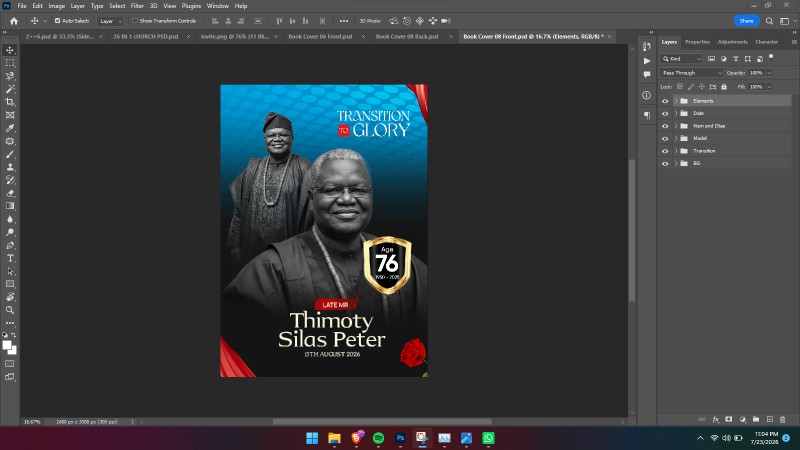Select the Pen tool

click(10, 245)
